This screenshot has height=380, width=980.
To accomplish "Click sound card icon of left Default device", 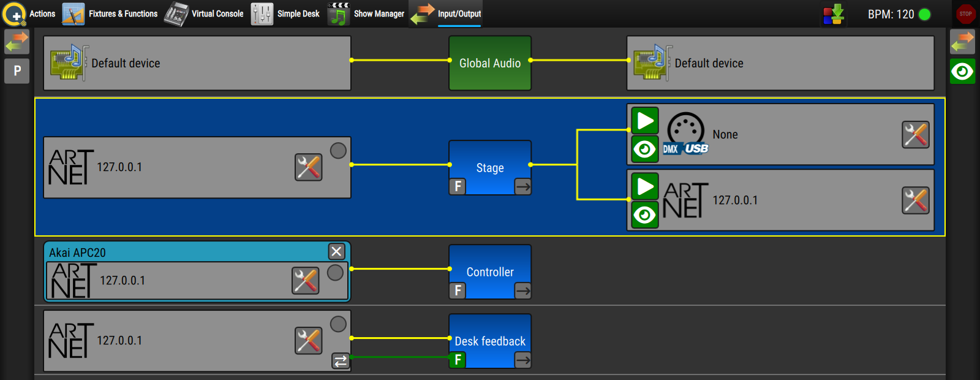I will pos(69,63).
